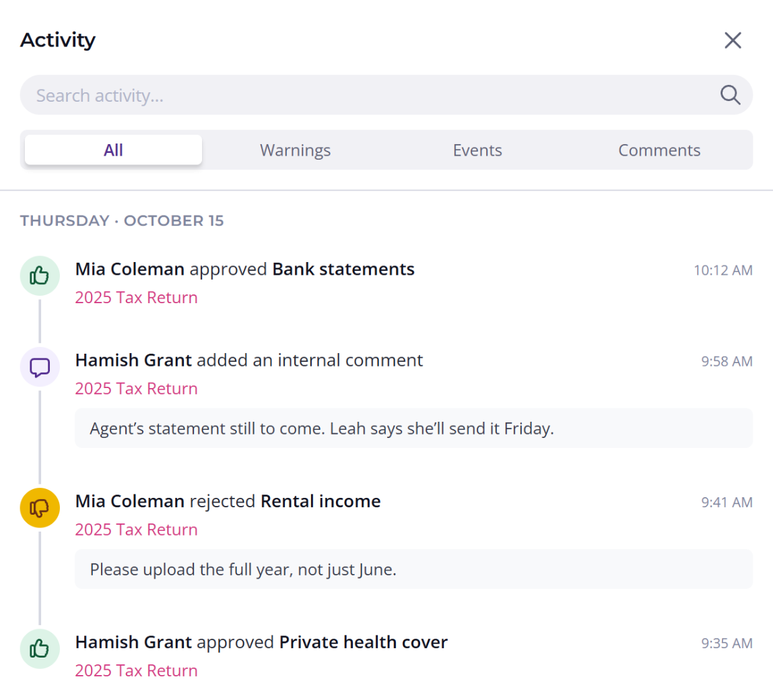The height and width of the screenshot is (700, 773).
Task: Click thumbs-down icon beside Rental income
Action: pos(40,507)
